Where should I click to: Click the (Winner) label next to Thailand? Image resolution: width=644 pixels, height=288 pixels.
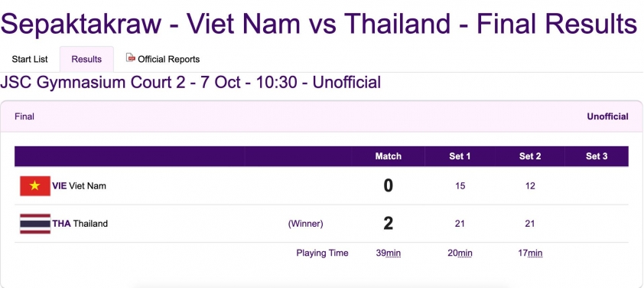coord(306,224)
